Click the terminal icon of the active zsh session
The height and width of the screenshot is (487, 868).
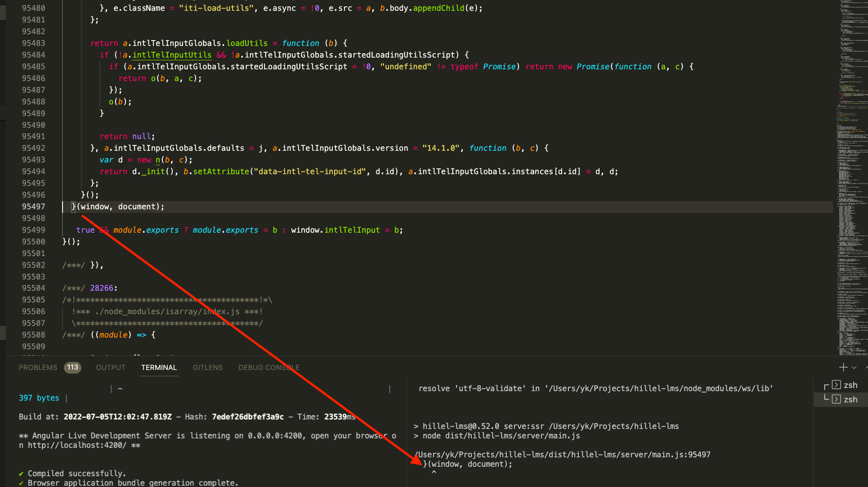[837, 400]
